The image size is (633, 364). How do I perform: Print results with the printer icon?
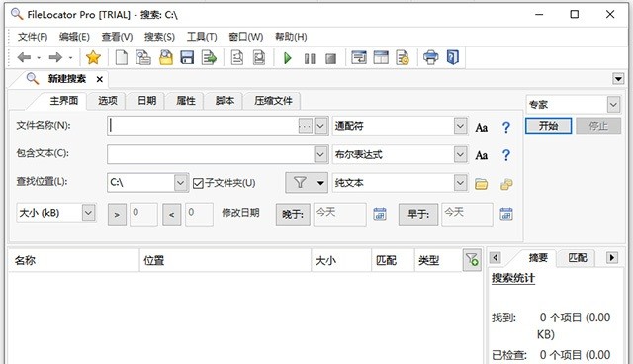(x=431, y=57)
